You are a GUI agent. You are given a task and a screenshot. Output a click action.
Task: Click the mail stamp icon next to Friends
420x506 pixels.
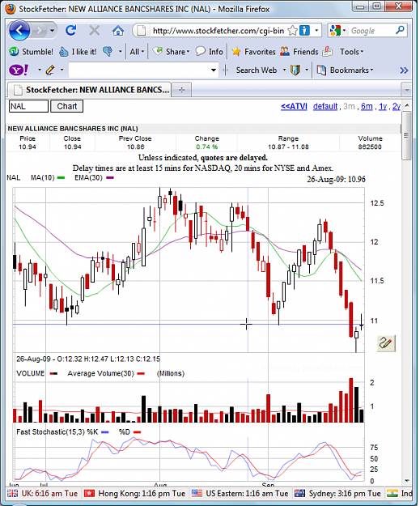click(328, 51)
